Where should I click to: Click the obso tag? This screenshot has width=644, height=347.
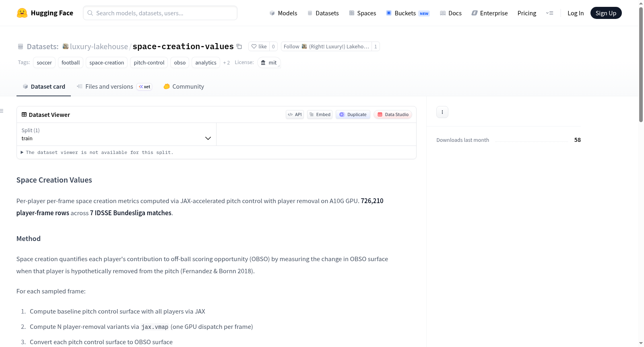coord(180,62)
